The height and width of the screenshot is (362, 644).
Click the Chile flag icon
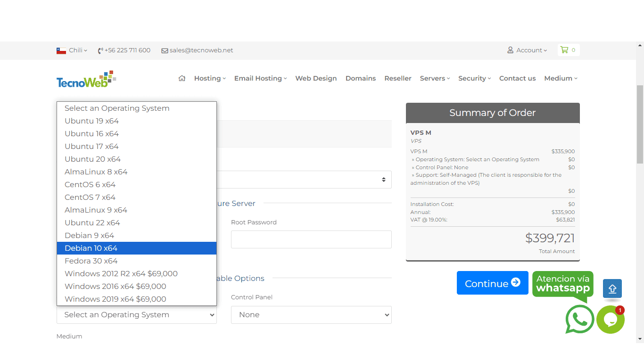(61, 50)
